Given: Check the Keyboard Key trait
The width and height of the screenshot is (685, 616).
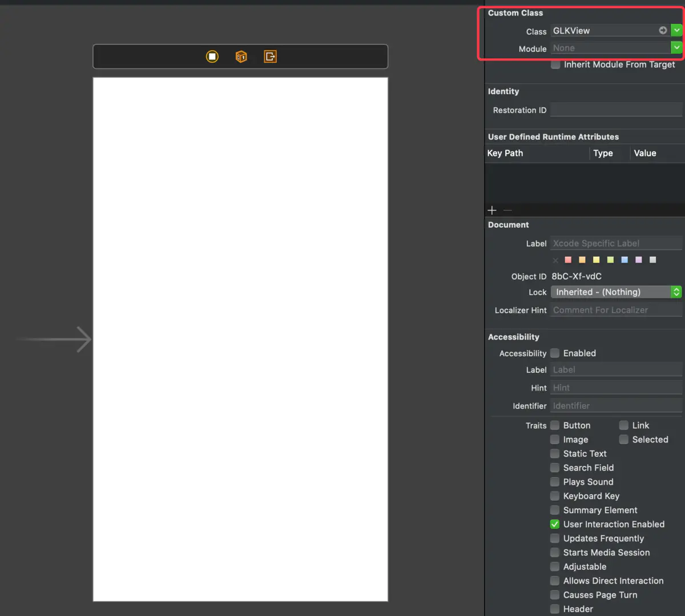Looking at the screenshot, I should (555, 496).
